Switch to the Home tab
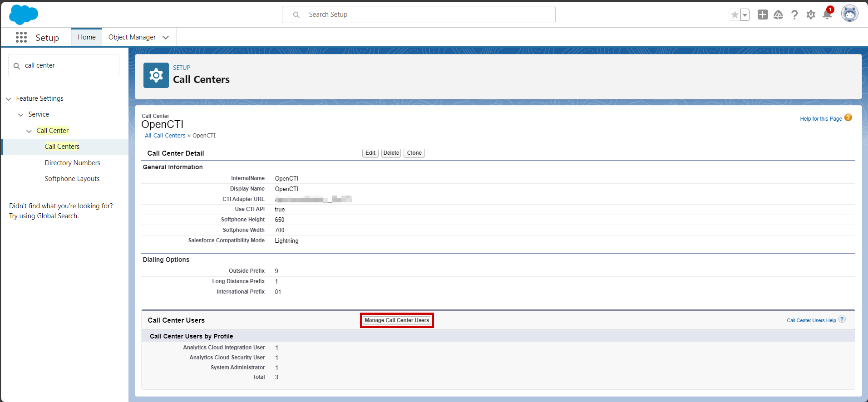 click(x=87, y=37)
